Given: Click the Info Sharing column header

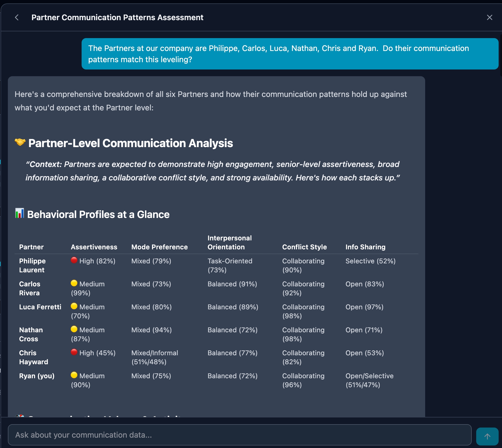Looking at the screenshot, I should click(x=365, y=247).
